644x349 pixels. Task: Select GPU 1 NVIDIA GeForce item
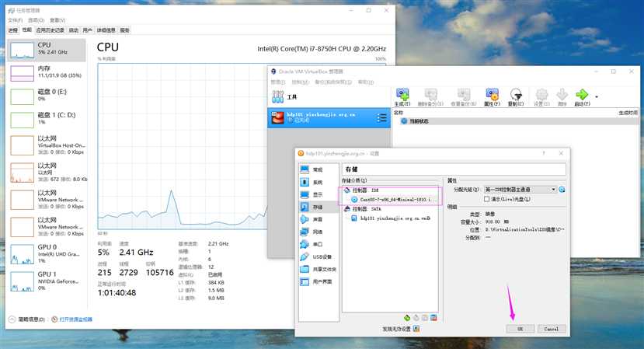click(47, 281)
